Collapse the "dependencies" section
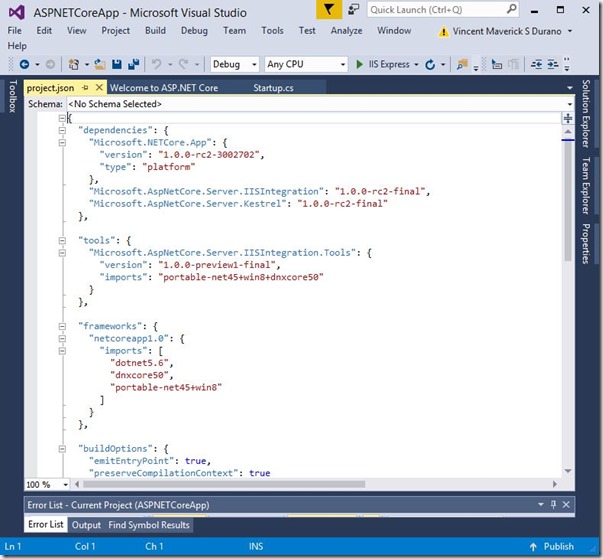603x559 pixels. point(62,130)
